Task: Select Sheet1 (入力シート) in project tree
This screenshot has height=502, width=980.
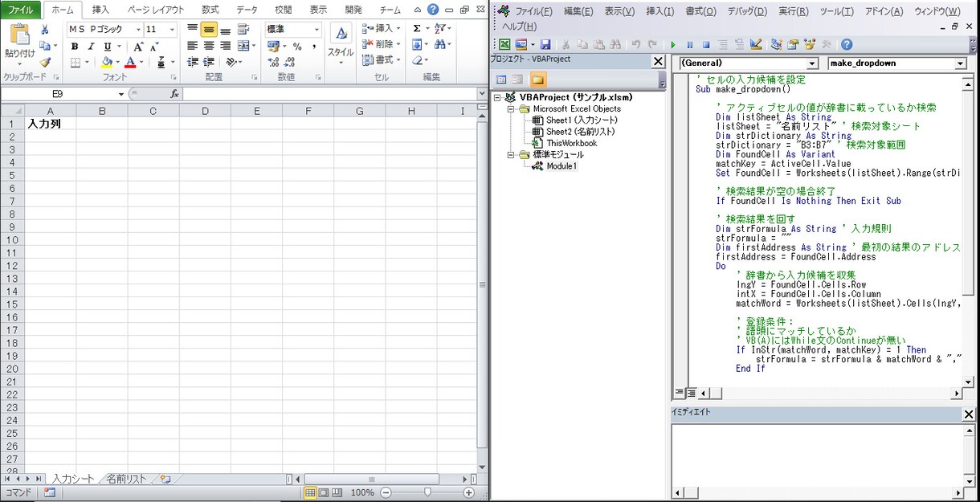Action: pos(582,120)
